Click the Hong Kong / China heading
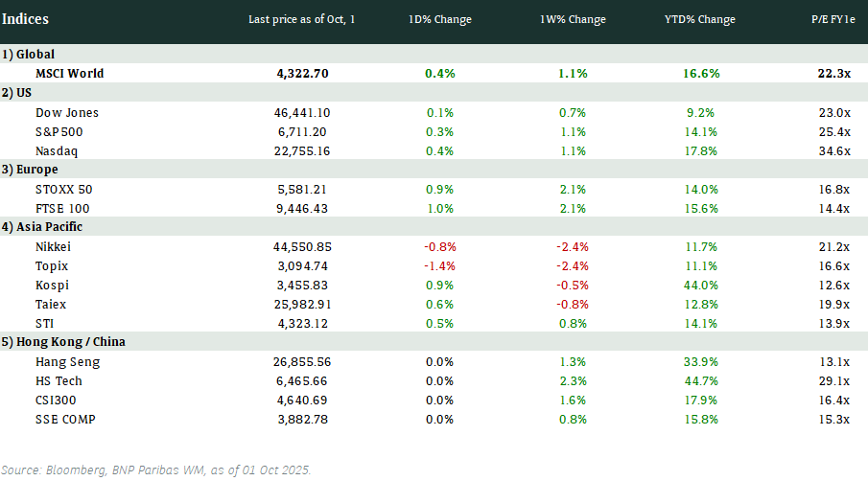868x481 pixels. click(63, 342)
